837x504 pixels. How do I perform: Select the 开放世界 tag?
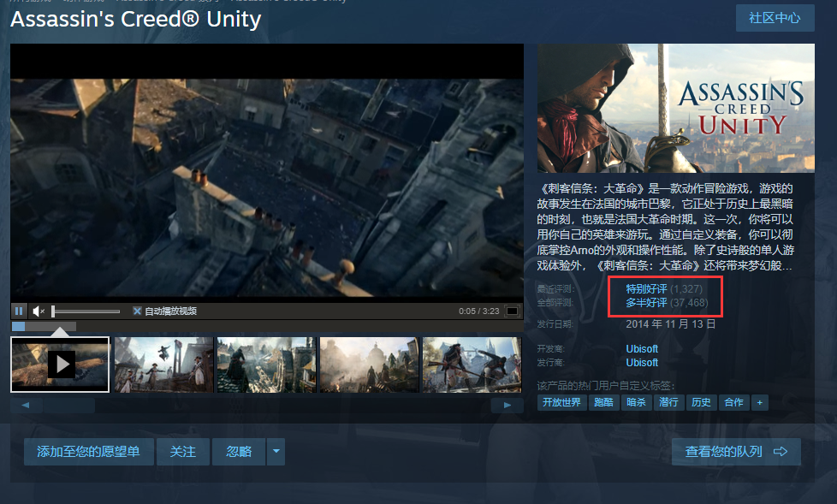pos(561,402)
